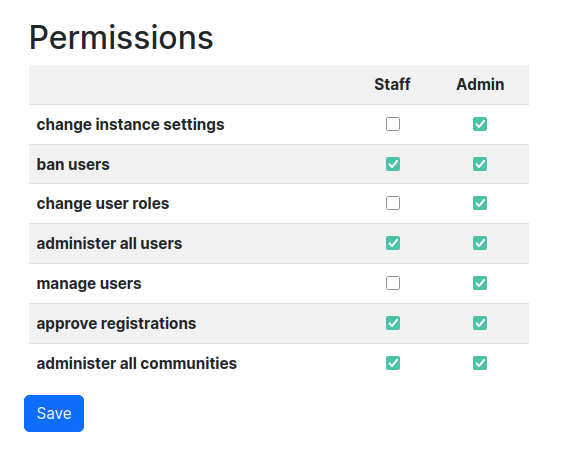Enable Staff permission for change user roles
569x458 pixels.
[393, 203]
